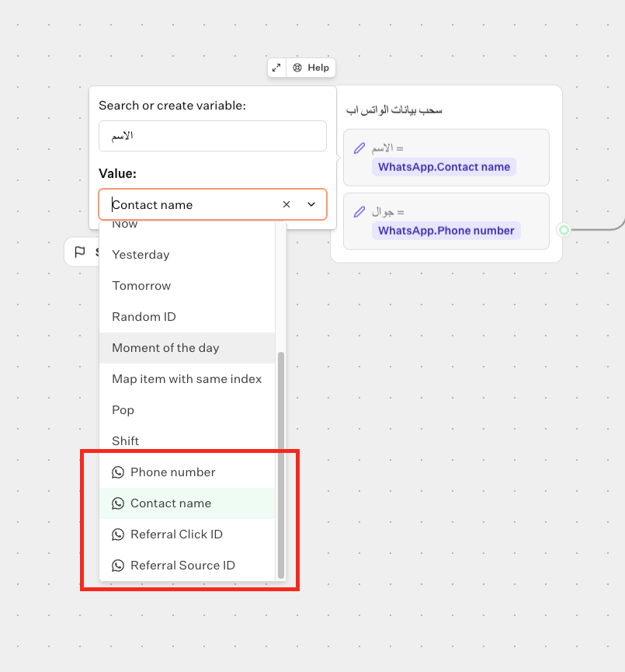Click the pencil edit icon next to الاسم

359,148
